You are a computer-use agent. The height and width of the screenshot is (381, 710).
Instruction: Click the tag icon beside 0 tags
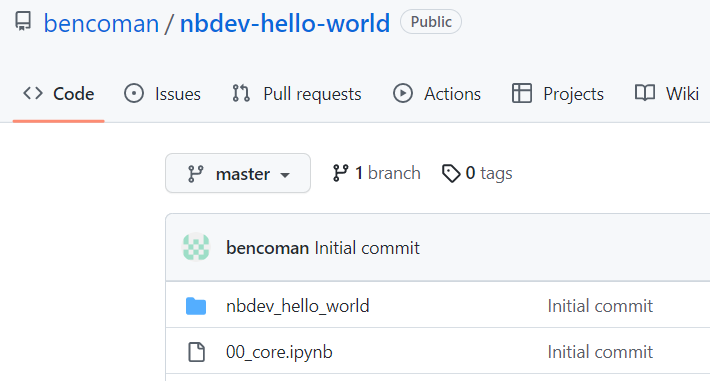[x=451, y=174]
